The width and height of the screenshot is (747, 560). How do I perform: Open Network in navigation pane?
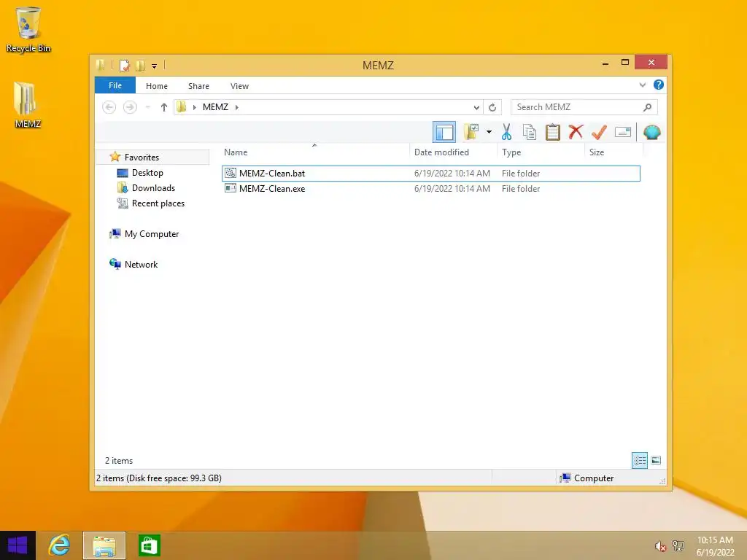click(141, 264)
